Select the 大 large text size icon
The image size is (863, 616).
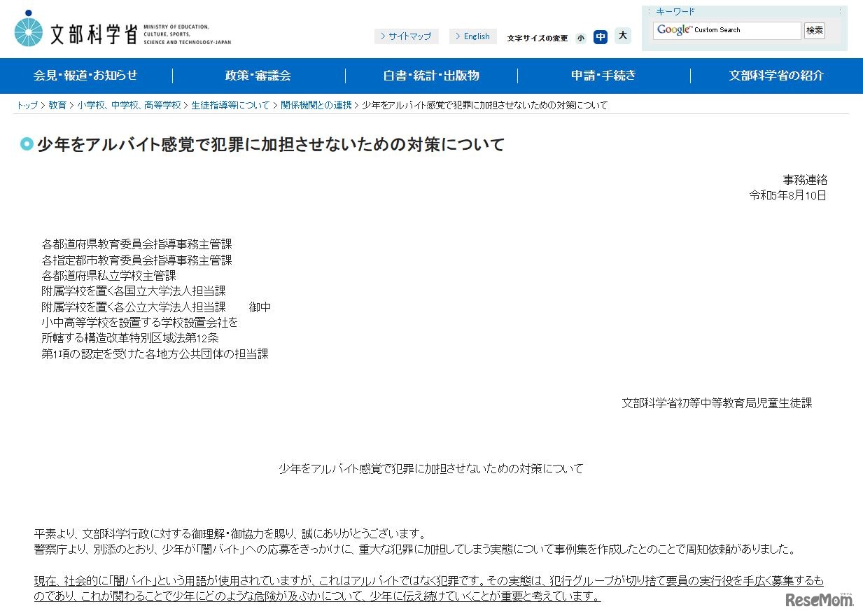click(x=622, y=36)
